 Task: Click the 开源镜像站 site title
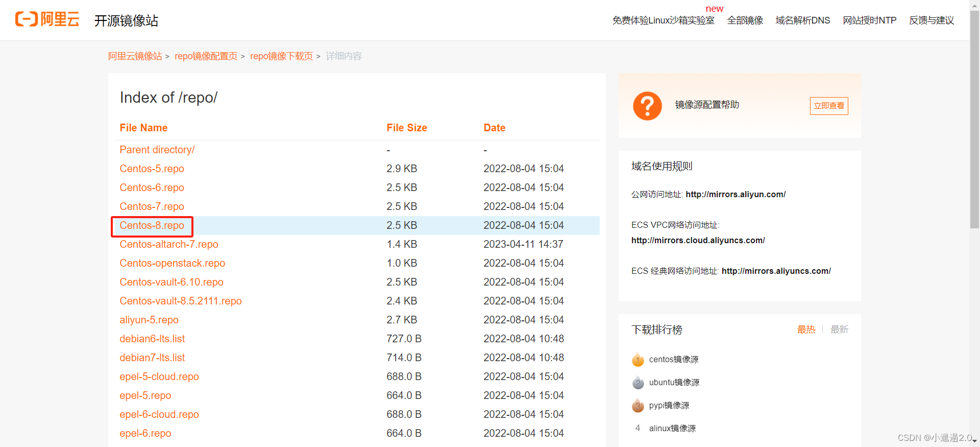(126, 20)
